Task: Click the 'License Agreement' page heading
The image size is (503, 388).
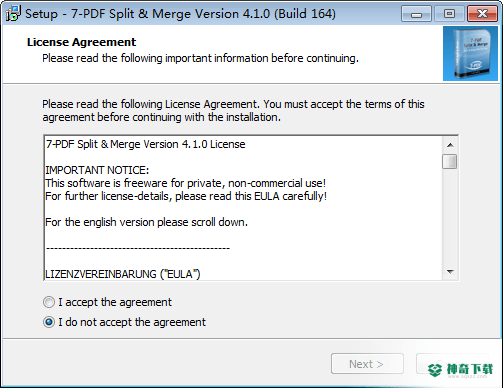Action: 81,42
